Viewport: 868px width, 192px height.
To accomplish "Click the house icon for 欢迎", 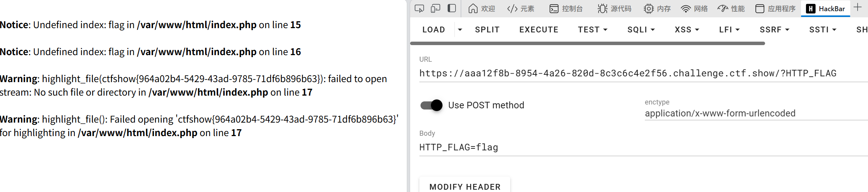I will (x=473, y=8).
